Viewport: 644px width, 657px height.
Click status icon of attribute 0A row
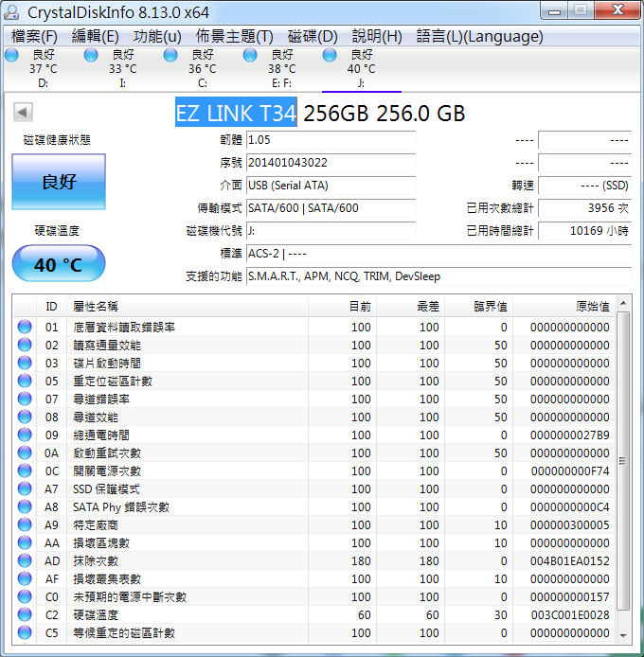click(x=25, y=453)
